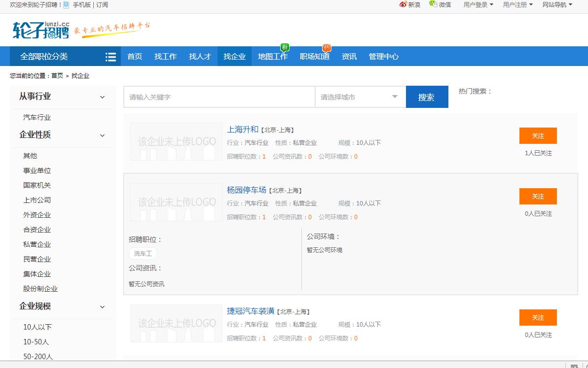The image size is (588, 368).
Task: Collapse the 企业规模 section chevron
Action: pyautogui.click(x=103, y=307)
